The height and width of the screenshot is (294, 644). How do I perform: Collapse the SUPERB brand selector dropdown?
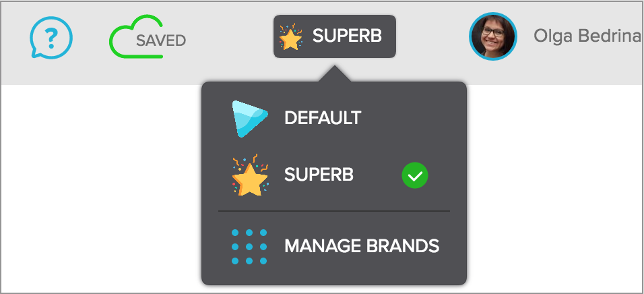pyautogui.click(x=335, y=36)
